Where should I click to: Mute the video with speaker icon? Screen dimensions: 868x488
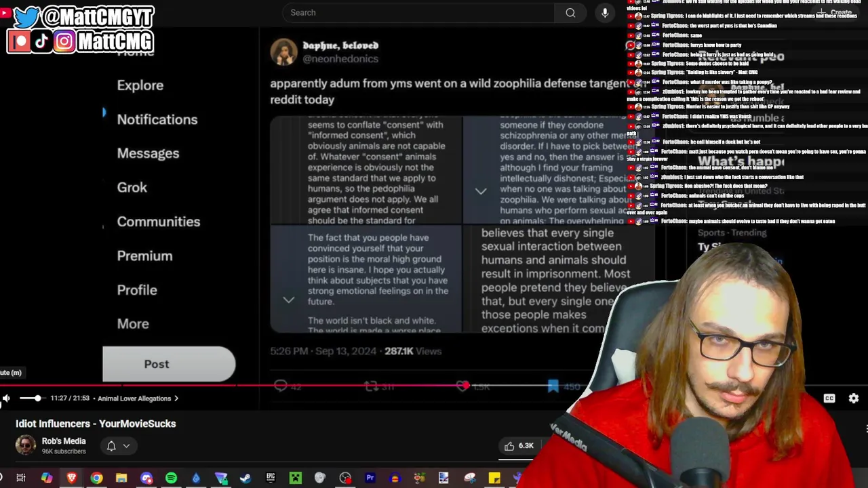click(x=5, y=399)
